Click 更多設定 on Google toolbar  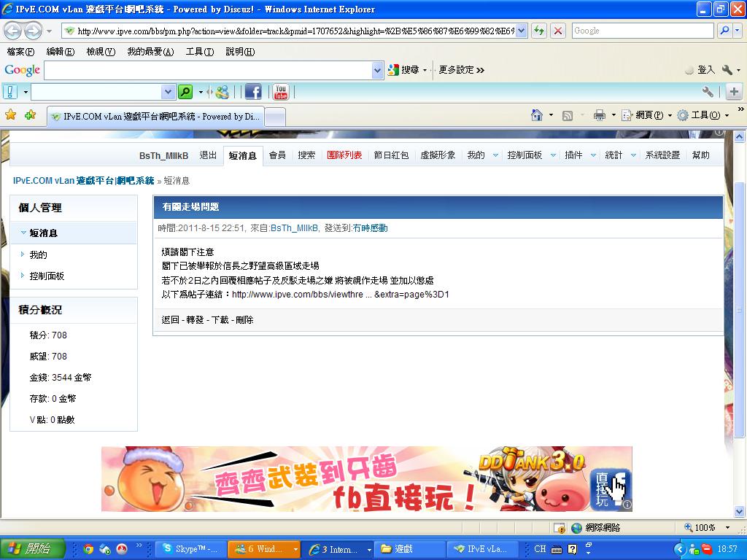[461, 70]
